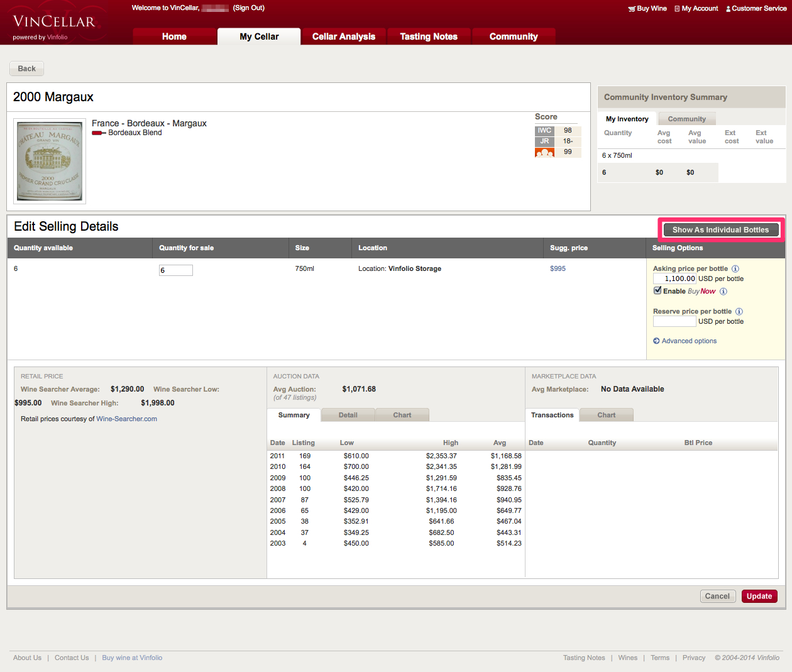Image resolution: width=792 pixels, height=672 pixels.
Task: Click the 2003 auction summary row
Action: click(396, 544)
